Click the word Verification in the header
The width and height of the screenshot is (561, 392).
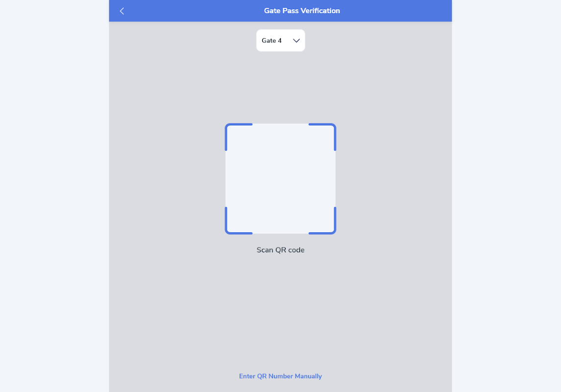click(320, 11)
